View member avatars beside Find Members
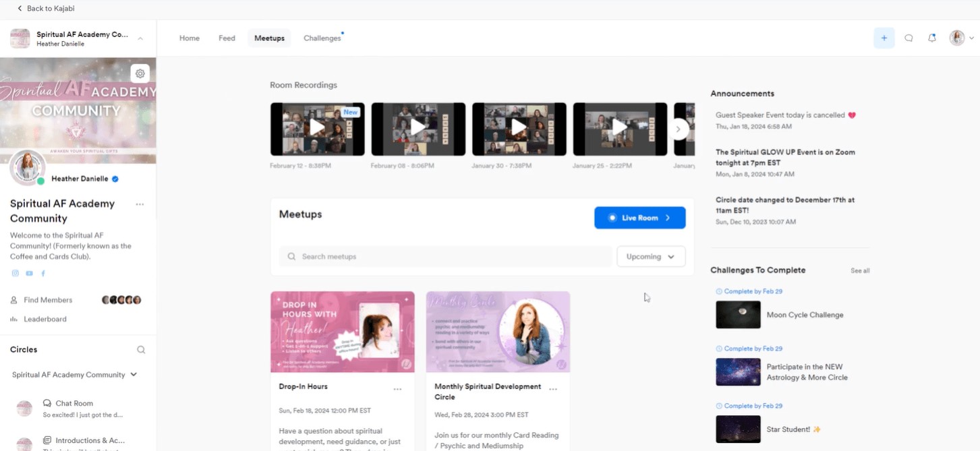The image size is (980, 451). coord(121,300)
